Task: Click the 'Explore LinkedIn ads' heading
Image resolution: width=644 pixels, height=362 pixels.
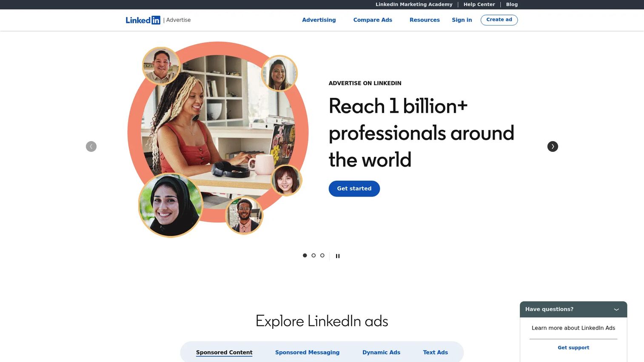Action: tap(322, 321)
